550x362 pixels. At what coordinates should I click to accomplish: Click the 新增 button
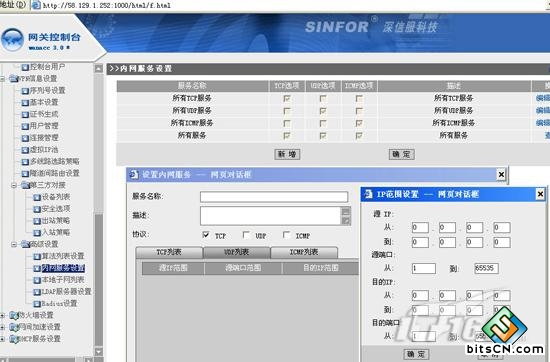click(x=287, y=154)
